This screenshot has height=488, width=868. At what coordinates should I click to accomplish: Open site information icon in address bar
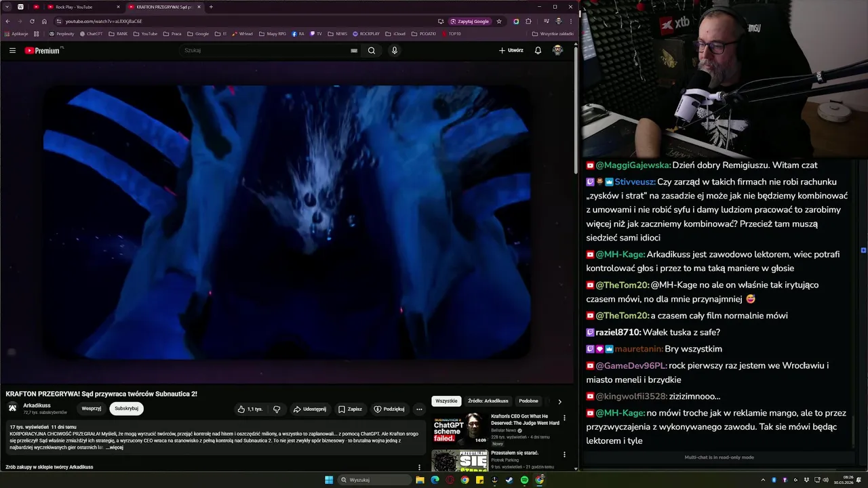pos(59,21)
